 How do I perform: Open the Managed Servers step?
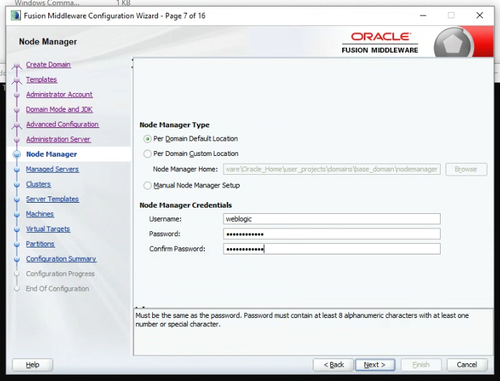(52, 169)
